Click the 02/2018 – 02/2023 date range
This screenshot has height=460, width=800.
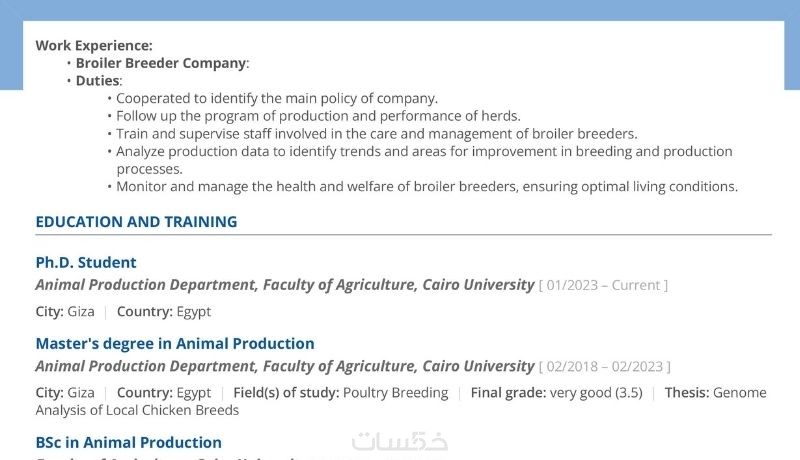[605, 367]
